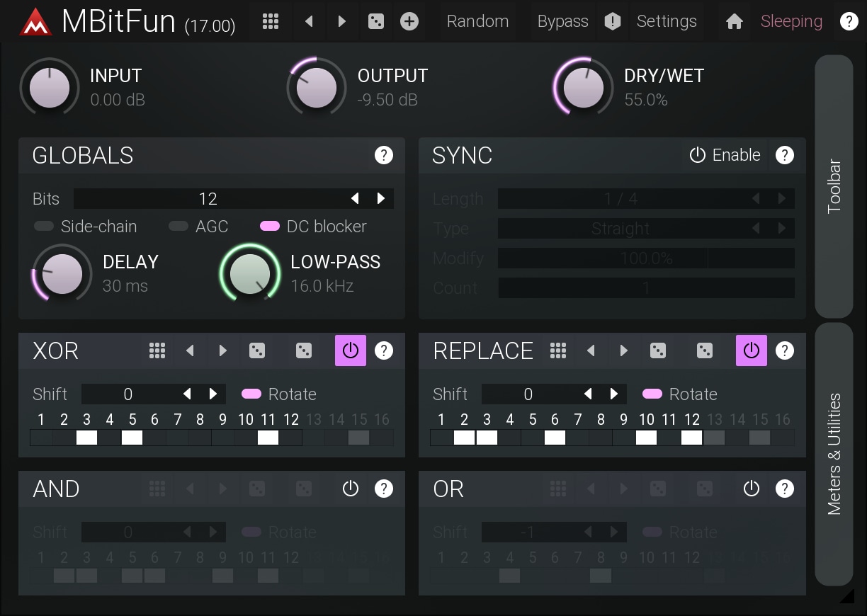Click the Random button
Viewport: 867px width, 616px height.
(477, 22)
